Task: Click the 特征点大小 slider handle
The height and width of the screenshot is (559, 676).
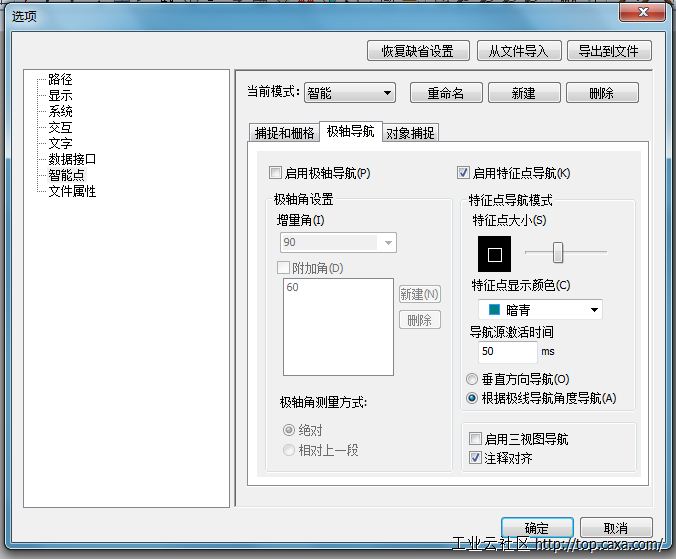Action: pos(558,252)
